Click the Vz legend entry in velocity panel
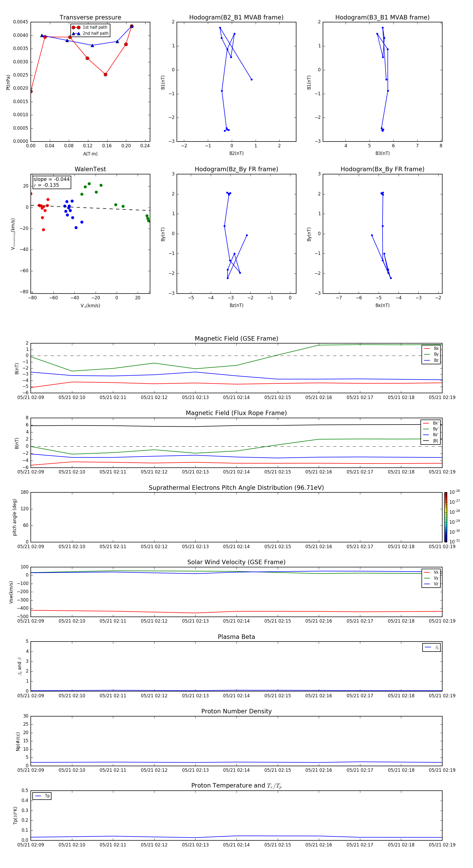Screen dimensions: 473x868 coord(431,584)
